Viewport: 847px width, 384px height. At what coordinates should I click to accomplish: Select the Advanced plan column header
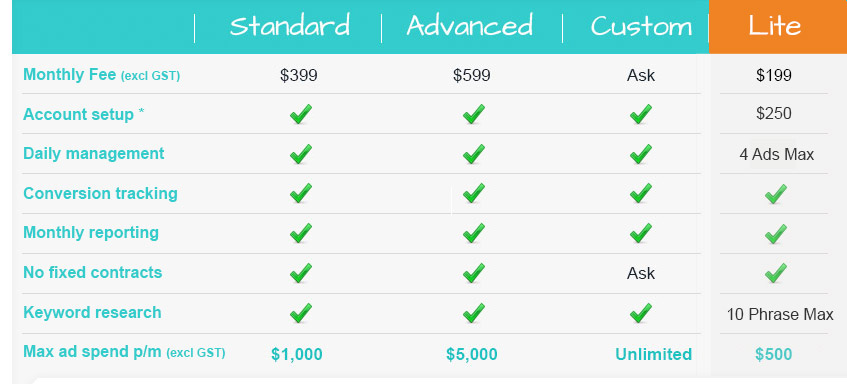tap(470, 26)
